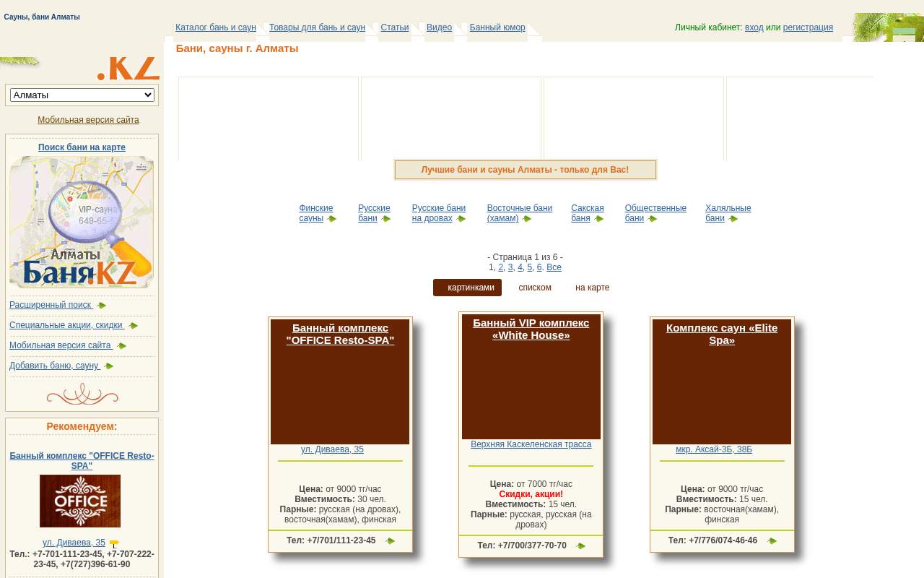
Task: Open Комплекс саун «Elite Spa» card title
Action: (722, 334)
